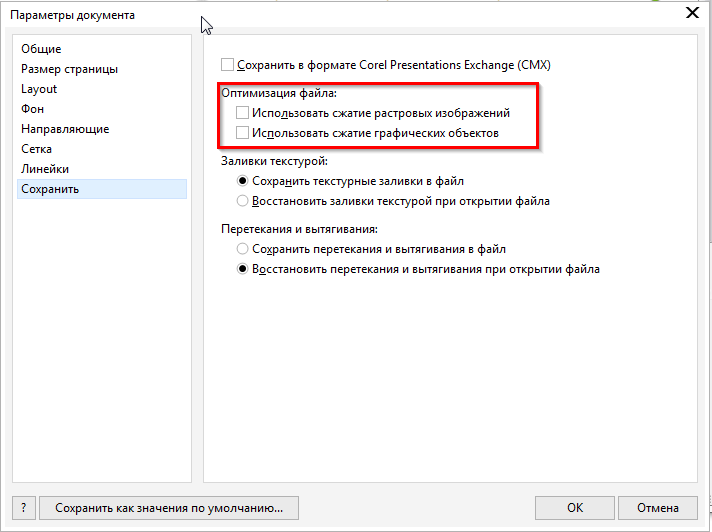
Task: Check Использовать сжатие графических объектов
Action: click(x=242, y=133)
